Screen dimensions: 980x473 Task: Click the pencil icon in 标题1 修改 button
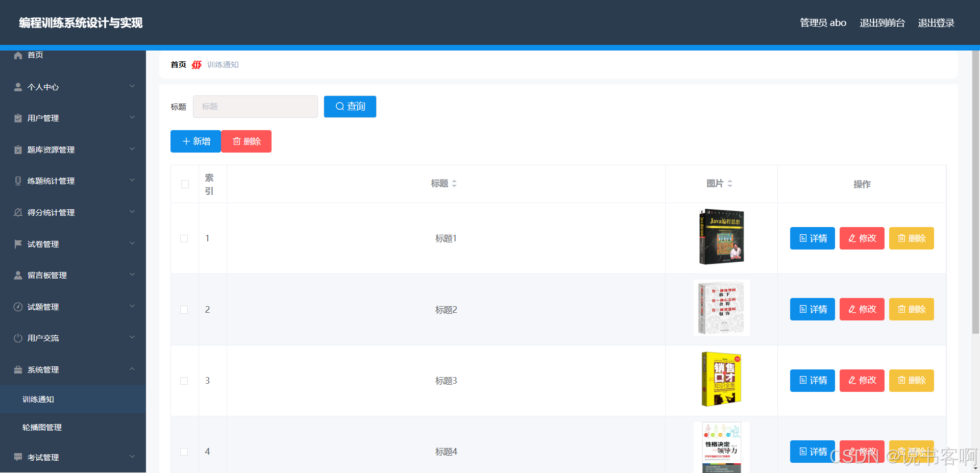(852, 238)
